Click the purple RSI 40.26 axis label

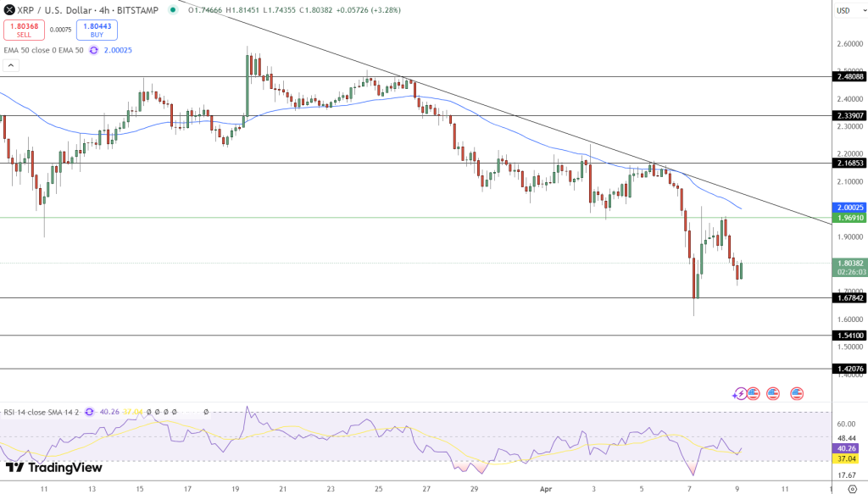click(x=847, y=448)
